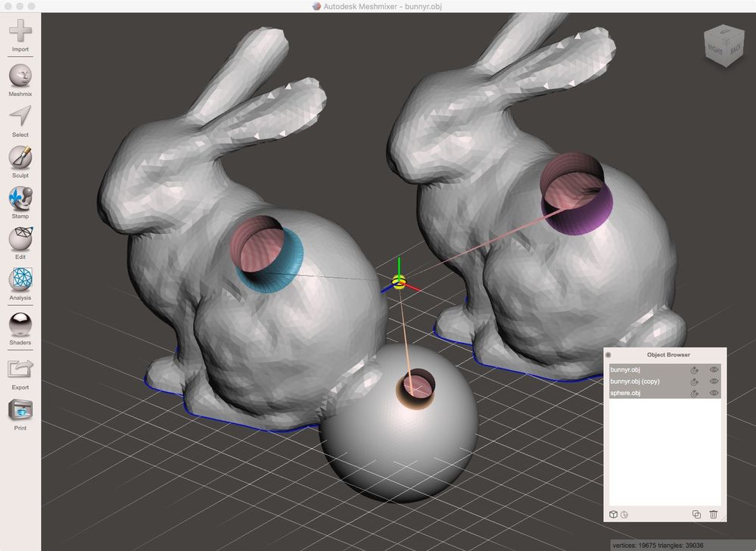
Task: Hide bunnyr.obj (copy) with eye icon
Action: click(x=714, y=381)
